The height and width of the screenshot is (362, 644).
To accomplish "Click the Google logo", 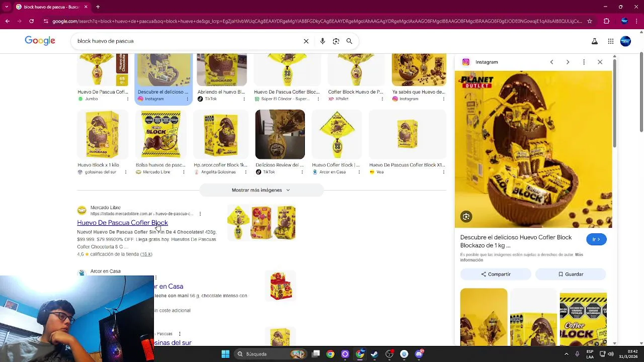I will tap(40, 41).
